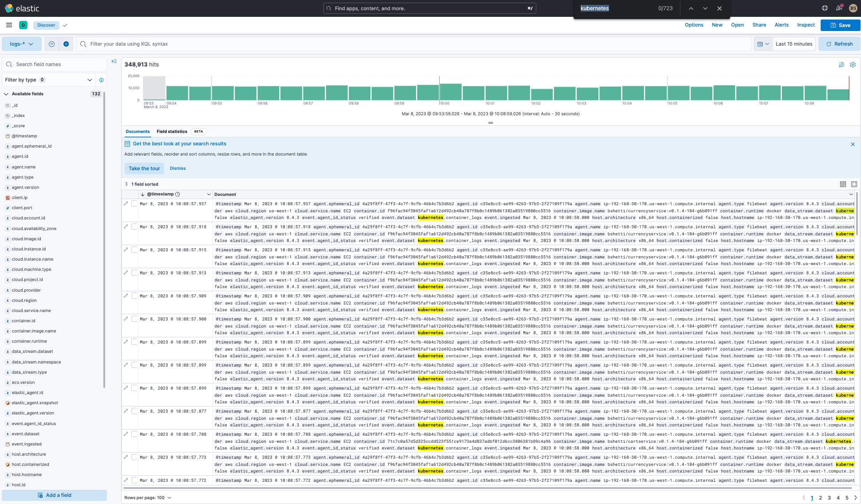Click the share icon in top toolbar
Viewport: 861px width, 504px height.
(x=759, y=25)
